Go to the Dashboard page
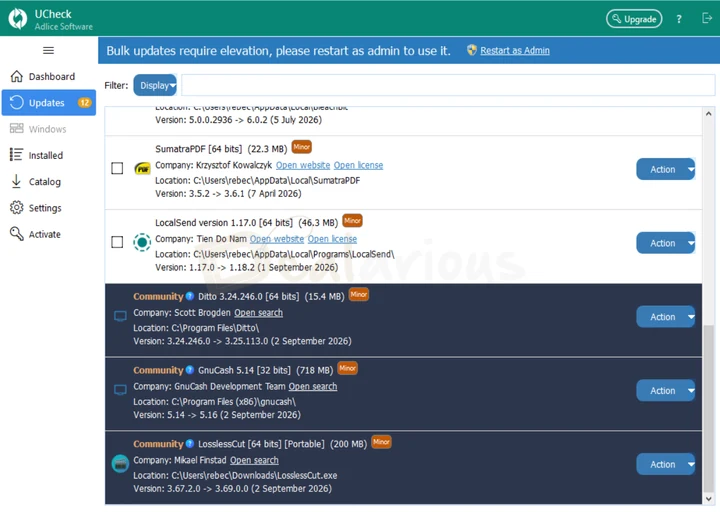 coord(49,77)
